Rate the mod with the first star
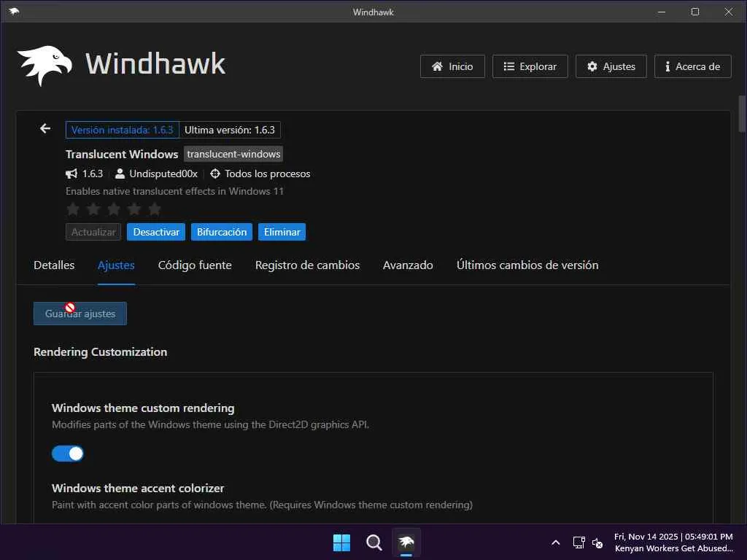Screen dimensions: 747x560 coord(73,209)
